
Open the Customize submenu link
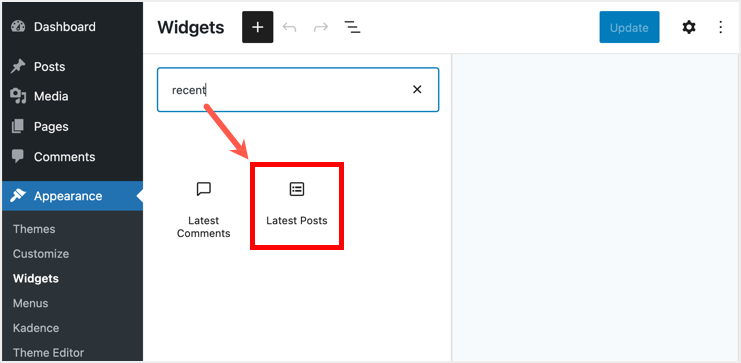tap(41, 254)
